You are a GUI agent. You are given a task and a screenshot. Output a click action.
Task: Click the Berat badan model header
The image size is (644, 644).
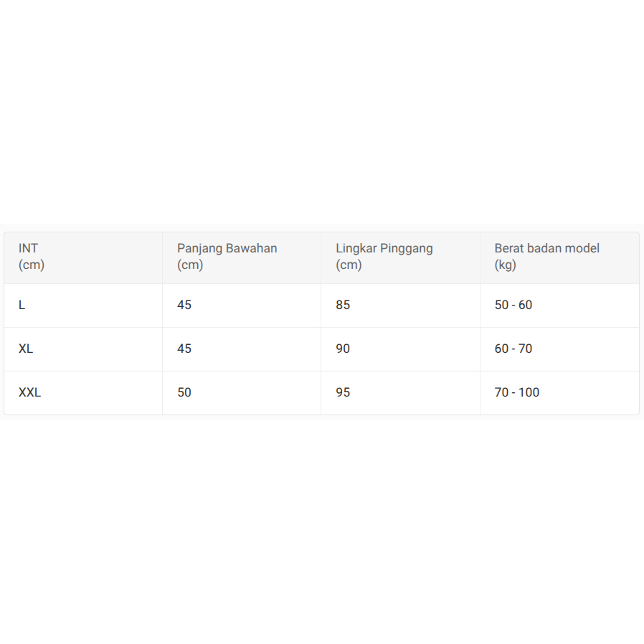coord(546,248)
